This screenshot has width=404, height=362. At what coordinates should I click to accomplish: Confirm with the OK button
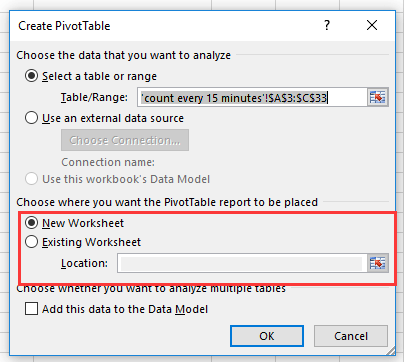tap(267, 336)
